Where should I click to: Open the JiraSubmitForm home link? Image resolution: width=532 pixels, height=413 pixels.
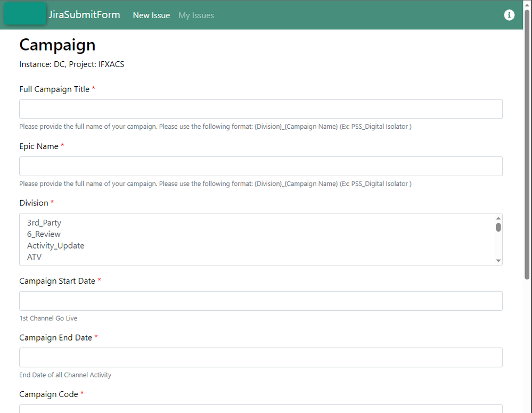(84, 14)
